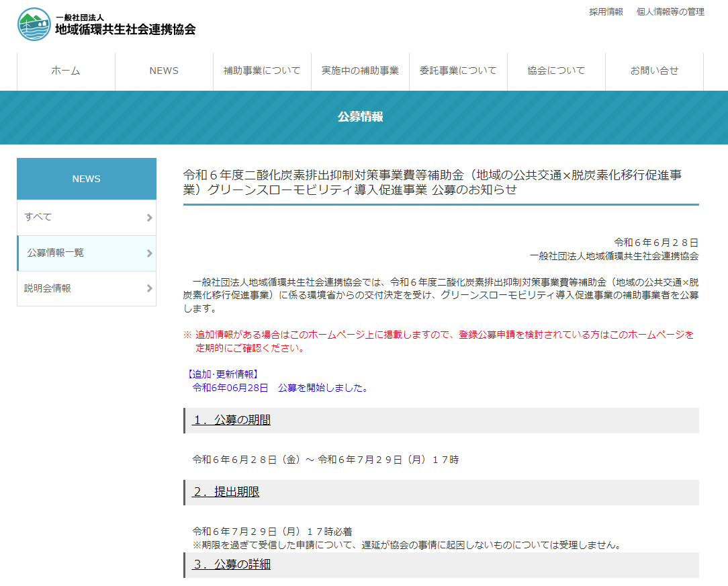
Task: Select 補助事業について in the navigation bar
Action: (262, 71)
